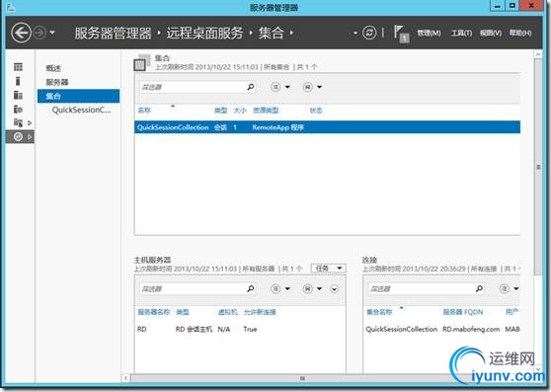Expand the dropdown beside 连接 list options

tap(516, 288)
